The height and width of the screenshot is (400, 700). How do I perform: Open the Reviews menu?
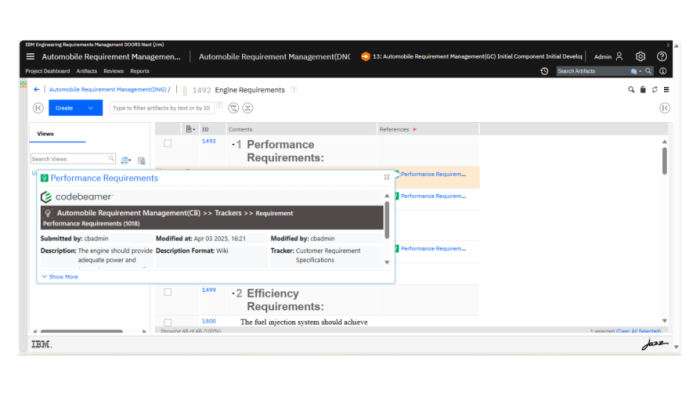point(113,71)
